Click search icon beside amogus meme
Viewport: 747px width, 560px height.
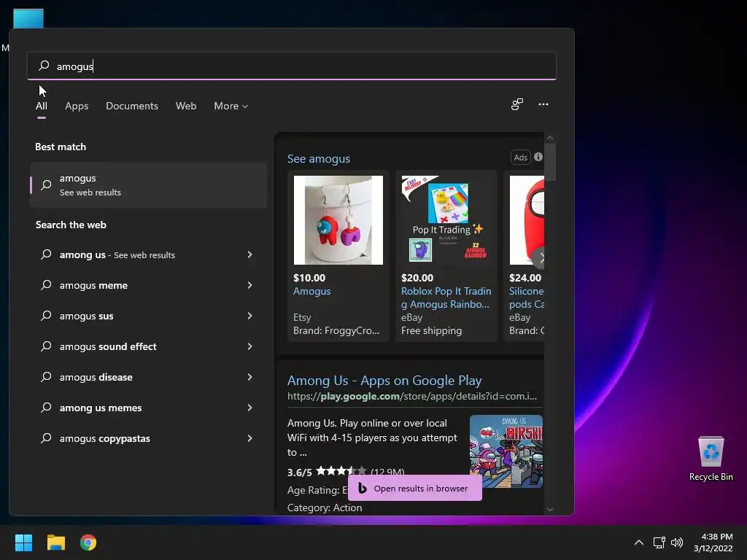pyautogui.click(x=46, y=285)
